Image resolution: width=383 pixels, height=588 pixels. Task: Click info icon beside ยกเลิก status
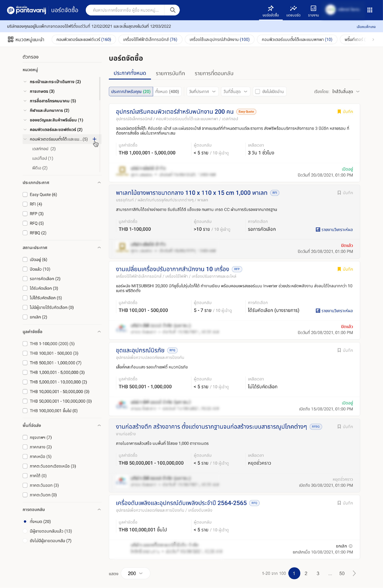pos(351,546)
